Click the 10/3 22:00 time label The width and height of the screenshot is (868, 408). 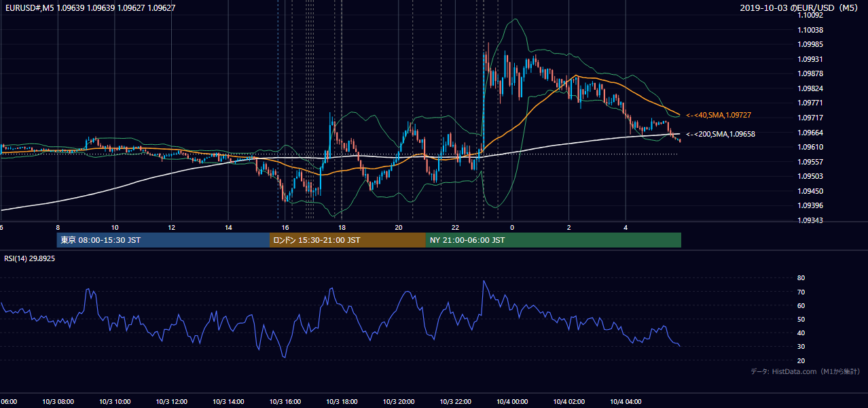tap(456, 402)
